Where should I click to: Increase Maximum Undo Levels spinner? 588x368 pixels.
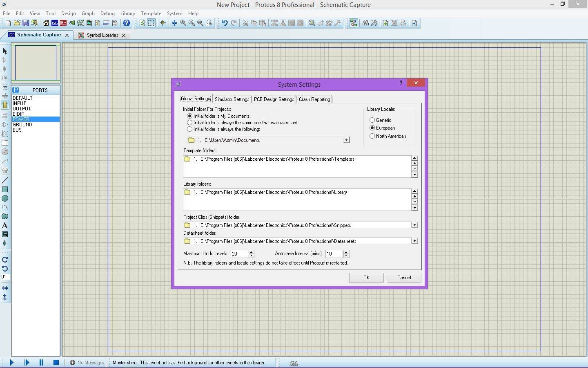coord(252,252)
